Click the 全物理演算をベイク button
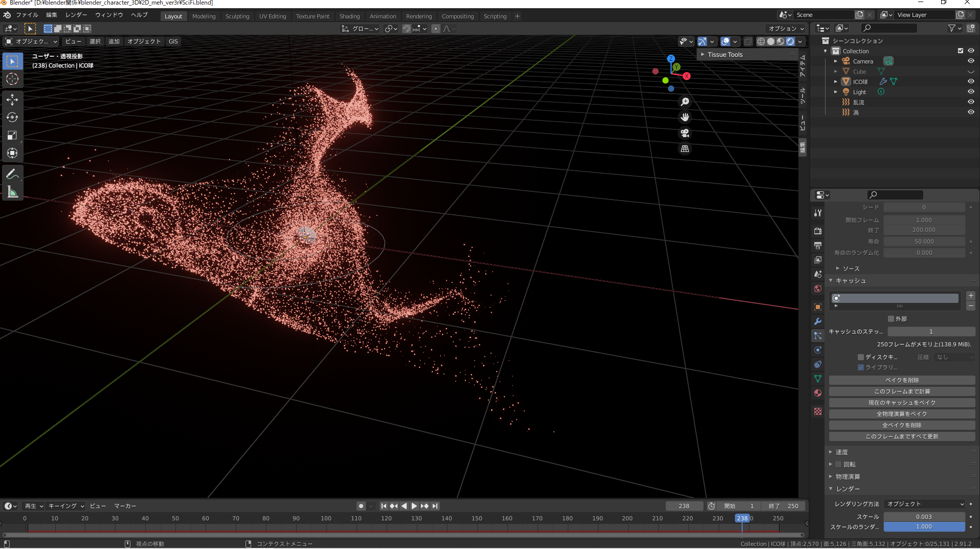This screenshot has width=980, height=549. point(902,414)
